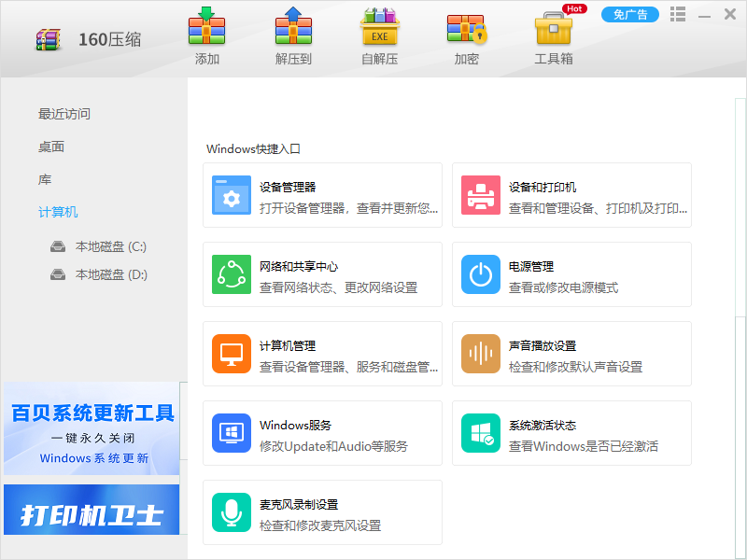Open 本地磁盘 (D:) drive
Screen dimensions: 747x560
pyautogui.click(x=111, y=274)
